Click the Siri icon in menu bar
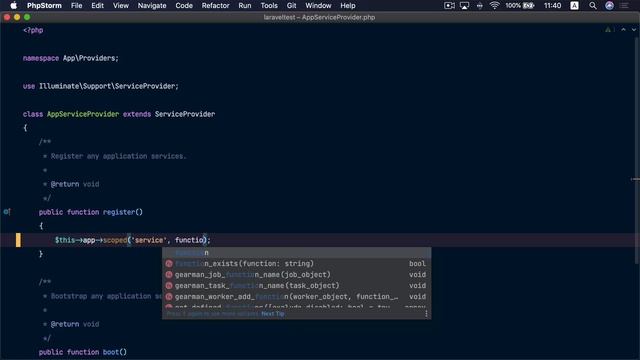 pyautogui.click(x=609, y=6)
